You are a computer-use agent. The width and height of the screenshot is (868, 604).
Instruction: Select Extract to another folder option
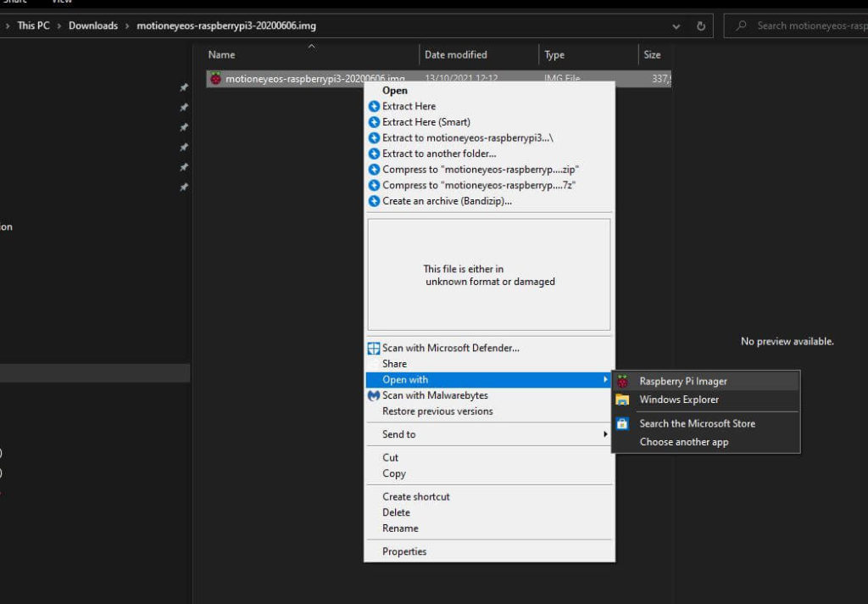click(439, 154)
